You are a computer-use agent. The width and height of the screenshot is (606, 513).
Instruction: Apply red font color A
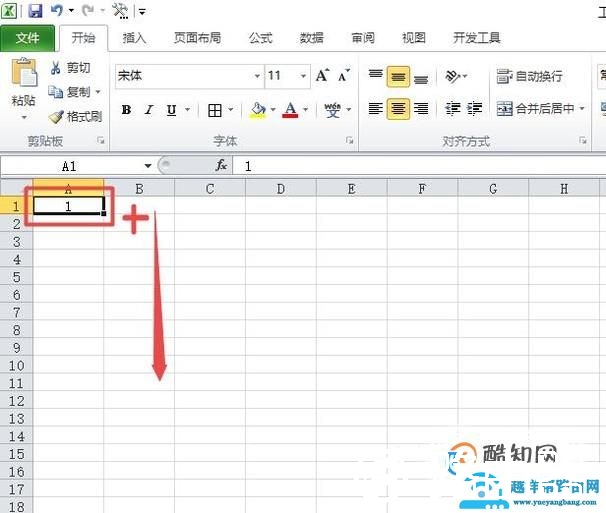[x=290, y=110]
